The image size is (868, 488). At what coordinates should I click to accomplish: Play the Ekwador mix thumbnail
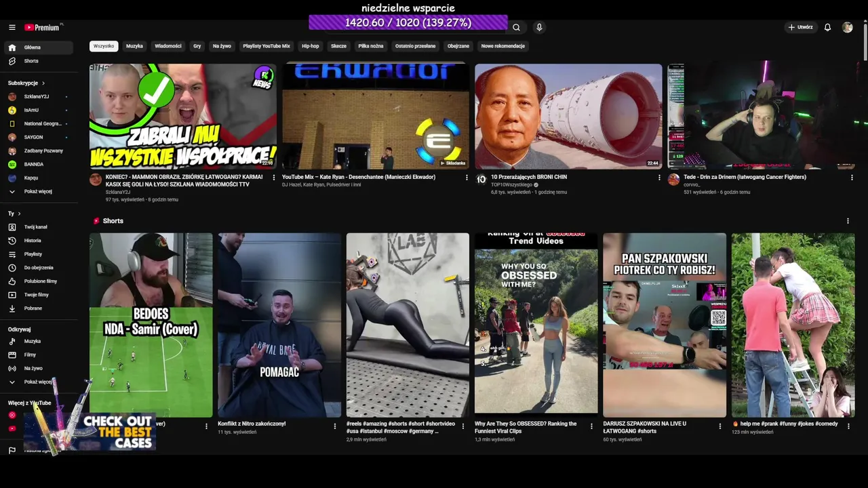pos(376,117)
